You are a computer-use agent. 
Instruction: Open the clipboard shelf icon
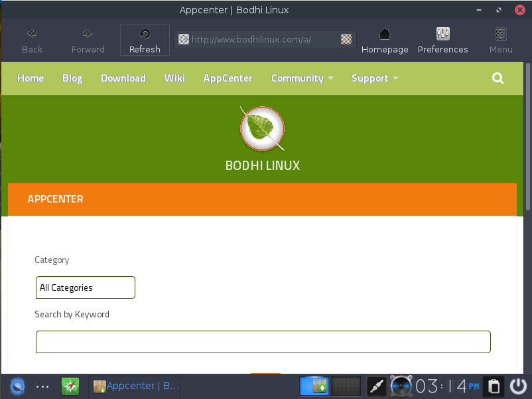pyautogui.click(x=494, y=386)
